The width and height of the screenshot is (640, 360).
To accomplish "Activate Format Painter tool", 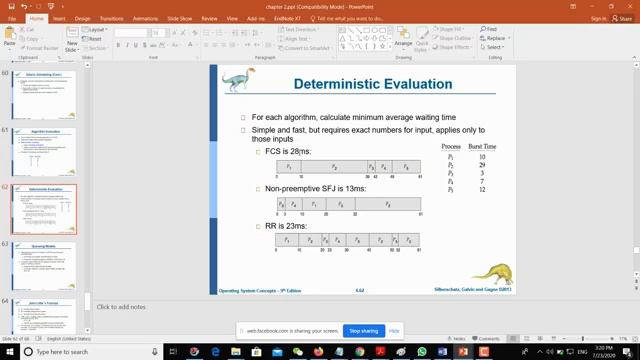I will [x=40, y=48].
